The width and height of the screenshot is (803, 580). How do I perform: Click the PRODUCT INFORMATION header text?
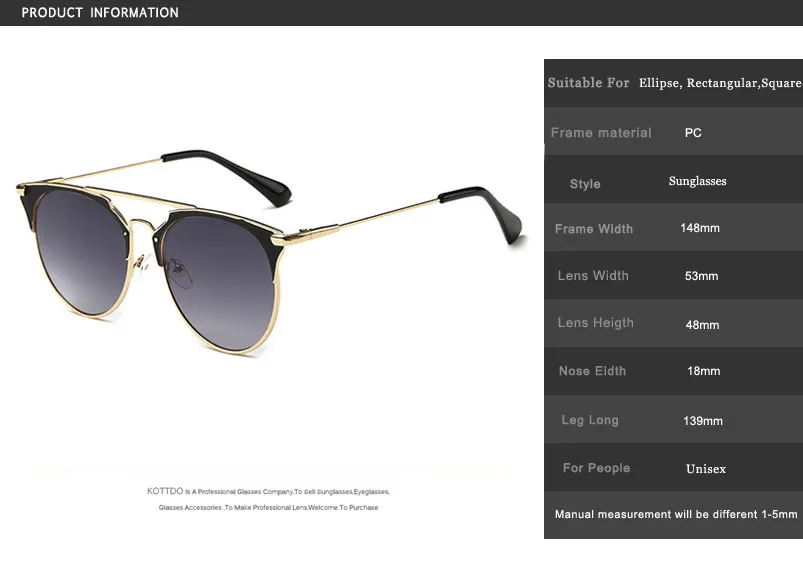pyautogui.click(x=100, y=13)
